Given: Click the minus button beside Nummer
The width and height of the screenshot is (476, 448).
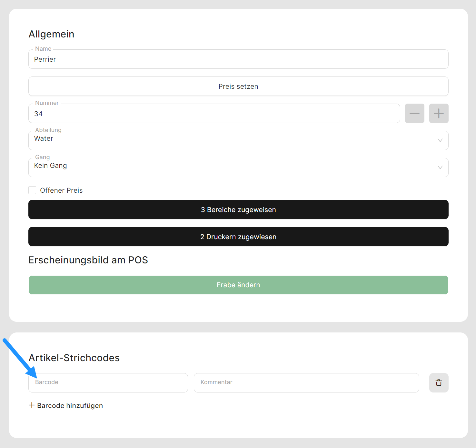Looking at the screenshot, I should tap(414, 113).
